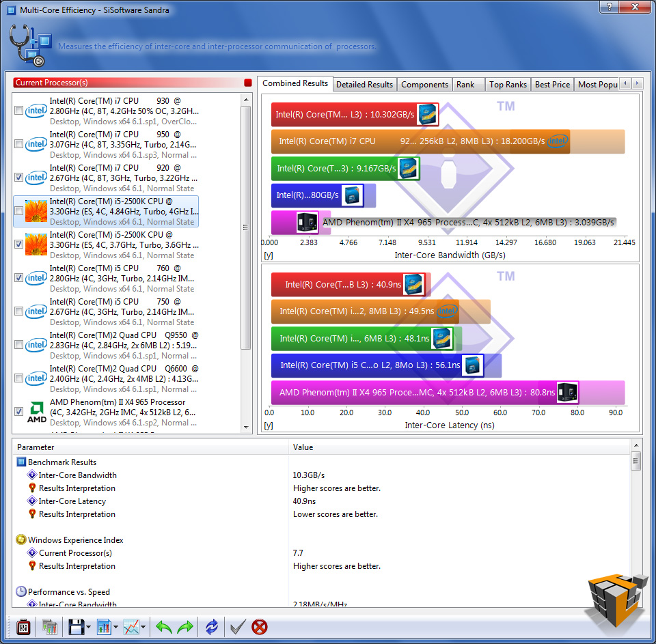Open the bar chart icon dropdown arrow
Screen dimensions: 656x644
(x=115, y=628)
